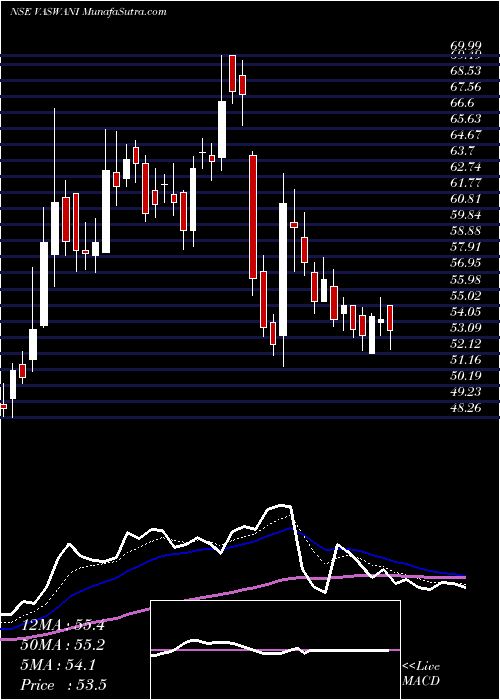This screenshot has width=500, height=700.
Task: Click the MACD inset chart panel
Action: (275, 650)
